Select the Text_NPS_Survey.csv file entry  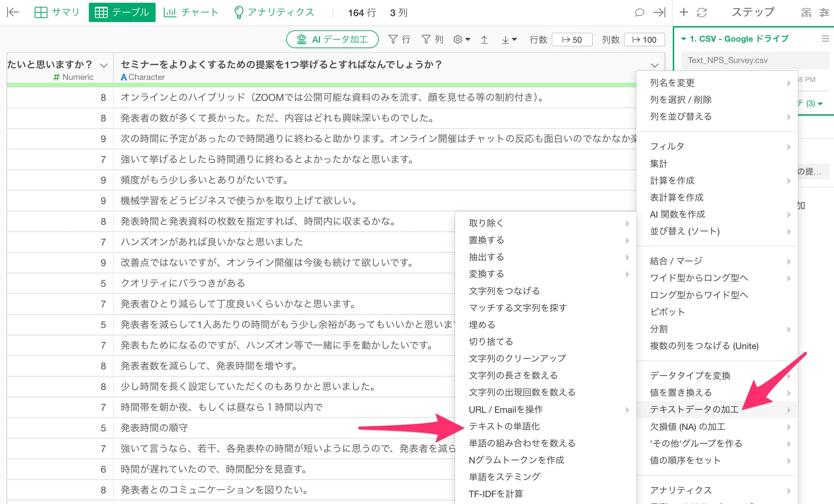755,60
